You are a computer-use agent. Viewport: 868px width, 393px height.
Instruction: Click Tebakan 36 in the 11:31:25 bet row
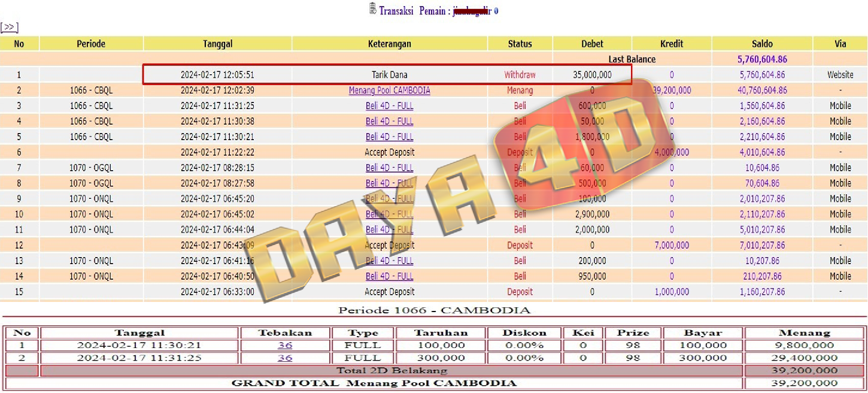point(284,358)
